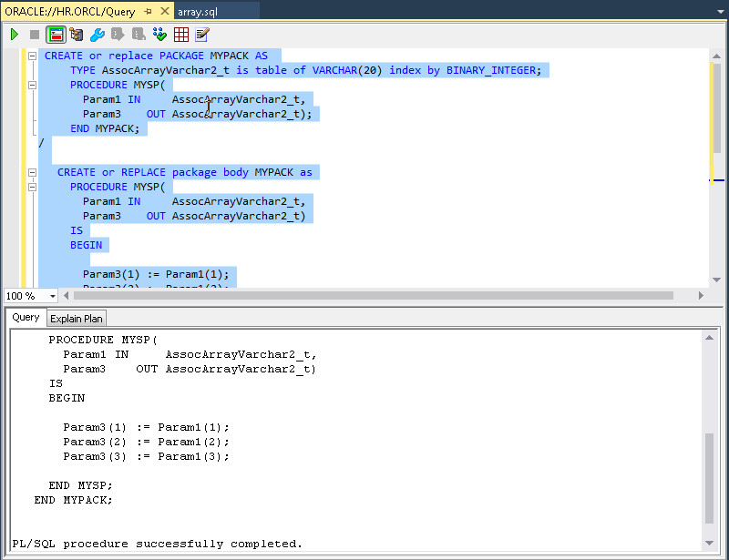
Task: Toggle the highlighted results pane button
Action: (x=56, y=35)
